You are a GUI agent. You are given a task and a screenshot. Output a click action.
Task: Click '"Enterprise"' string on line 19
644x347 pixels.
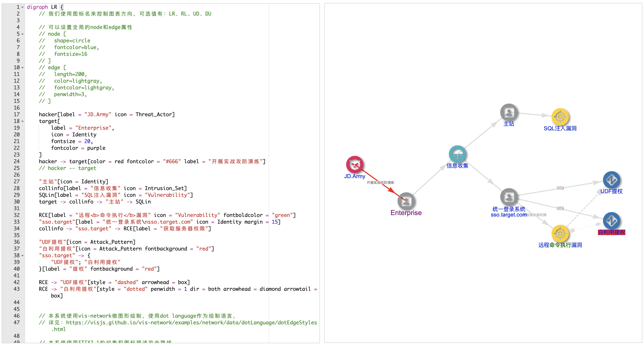pos(93,128)
